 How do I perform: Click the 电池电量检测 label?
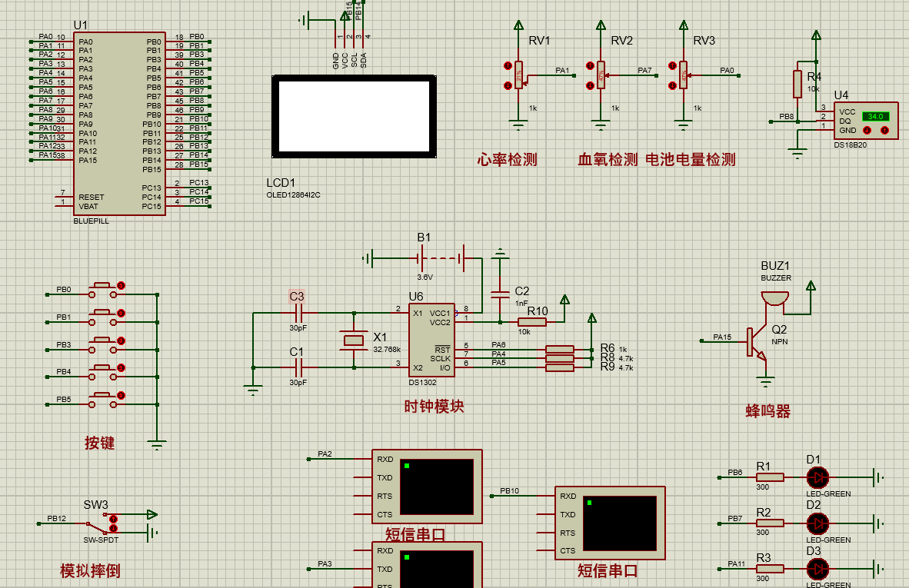pos(691,160)
